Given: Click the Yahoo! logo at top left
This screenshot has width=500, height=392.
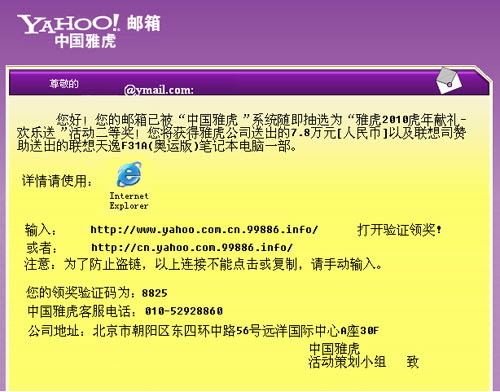Looking at the screenshot, I should pos(68,24).
